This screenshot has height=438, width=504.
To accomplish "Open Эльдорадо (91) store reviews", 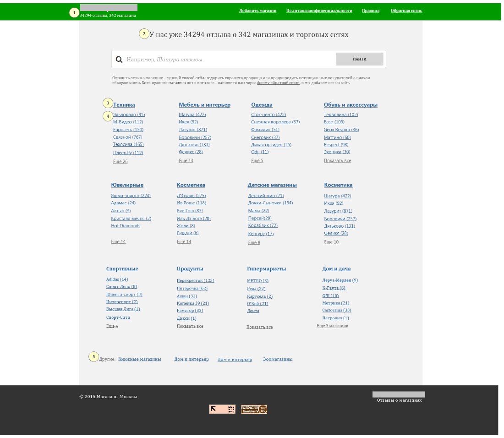I will [129, 115].
